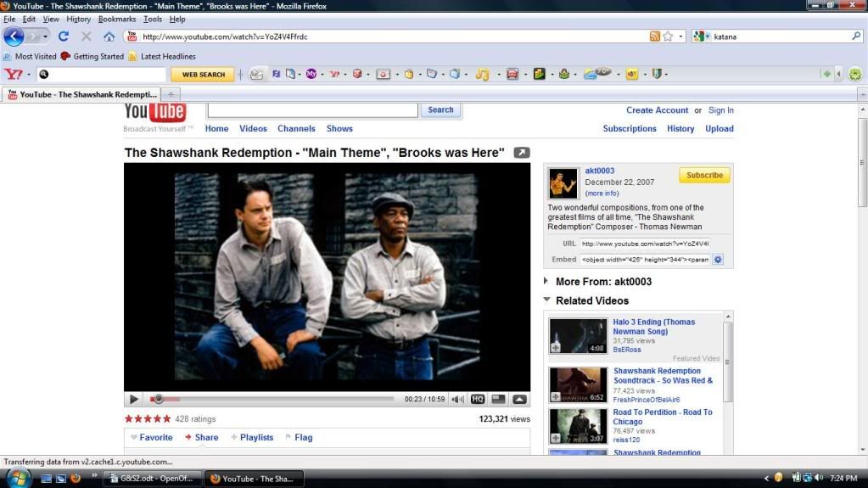The height and width of the screenshot is (488, 868).
Task: Click the Sign In link
Action: point(720,110)
